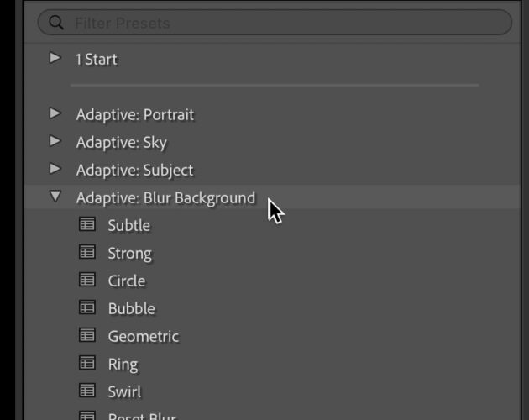Viewport: 529px width, 420px height.
Task: Expand the Adaptive: Subject group arrow
Action: point(55,169)
